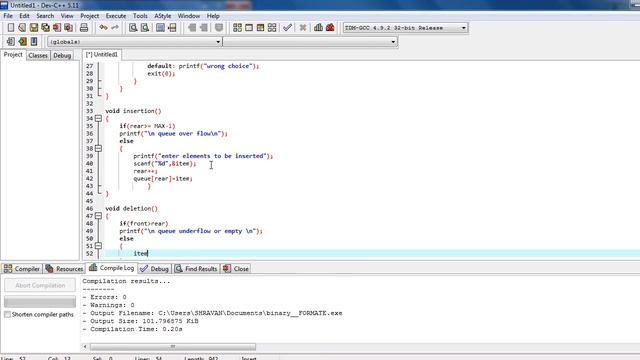Switch to the Project side tab
Screen dimensions: 640x360
coord(13,55)
